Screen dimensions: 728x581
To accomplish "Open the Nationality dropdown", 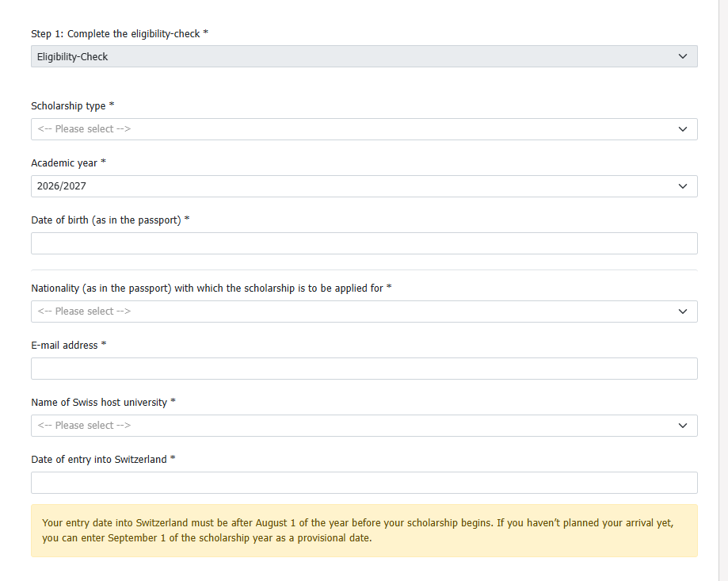I will [364, 312].
